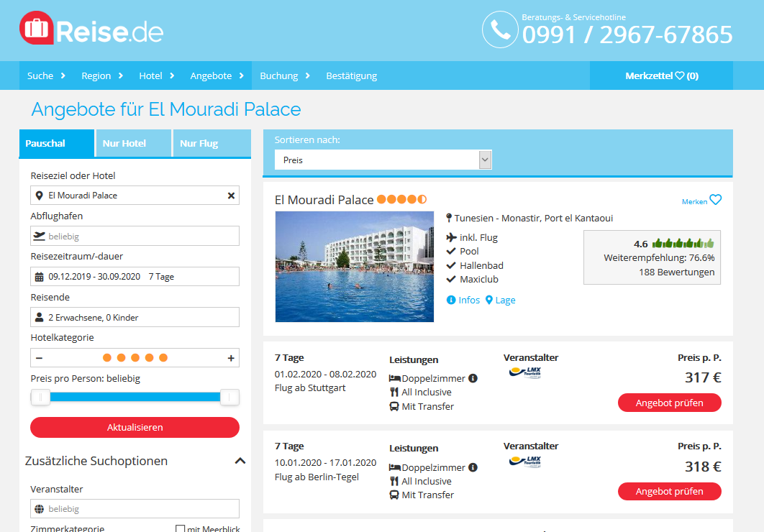Image resolution: width=764 pixels, height=532 pixels.
Task: Open the Reisende travelers selector
Action: (135, 317)
